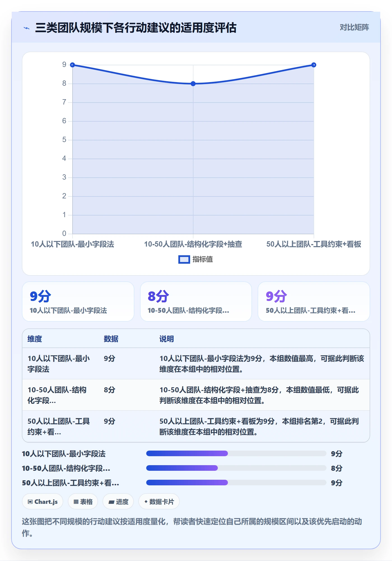Click the progress bar for 50人以上团队-工具约束
Image resolution: width=392 pixels, height=561 pixels.
pyautogui.click(x=236, y=483)
